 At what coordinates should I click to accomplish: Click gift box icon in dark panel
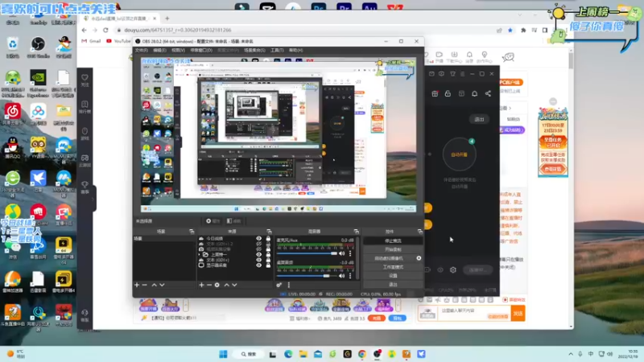pyautogui.click(x=435, y=93)
